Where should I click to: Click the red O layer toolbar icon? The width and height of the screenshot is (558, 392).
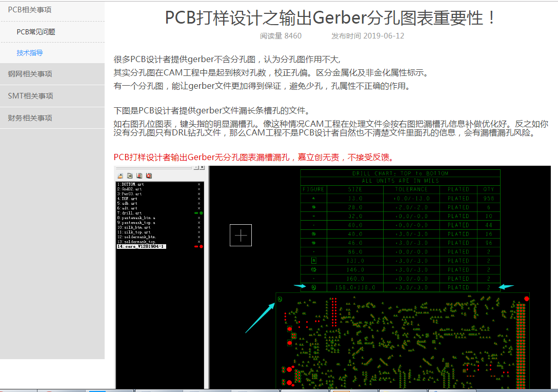pyautogui.click(x=149, y=176)
